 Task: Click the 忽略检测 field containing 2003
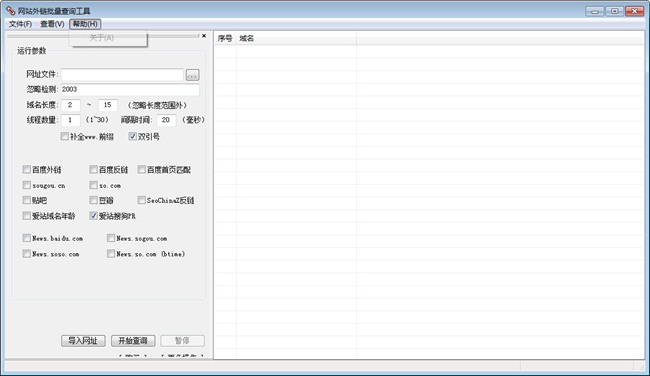coord(130,90)
